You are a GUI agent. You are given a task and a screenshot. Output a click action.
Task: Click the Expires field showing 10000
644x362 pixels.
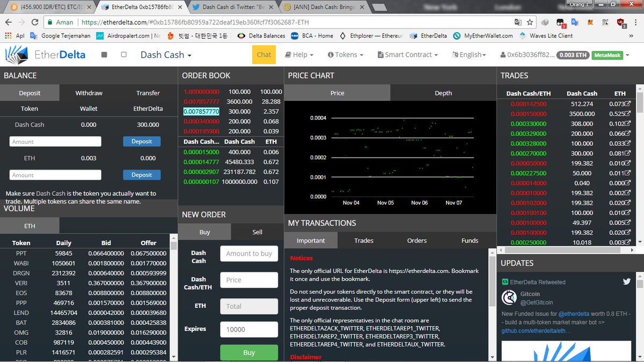249,329
